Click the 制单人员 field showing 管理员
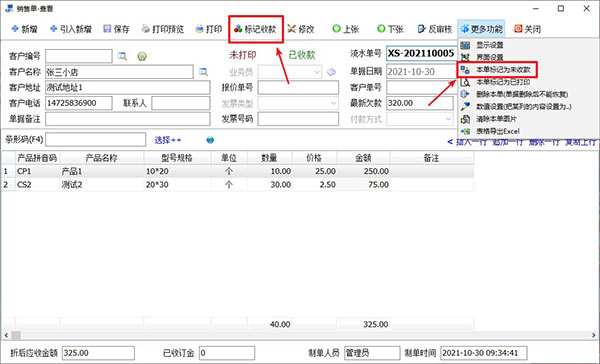Screen dimensions: 600x364 click(372, 353)
